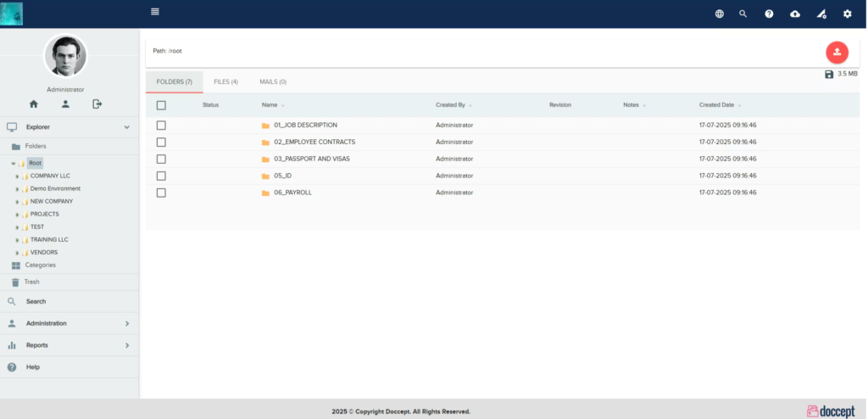Check the 01_JOB DESCRIPTION row checkbox
868x419 pixels.
(x=161, y=126)
